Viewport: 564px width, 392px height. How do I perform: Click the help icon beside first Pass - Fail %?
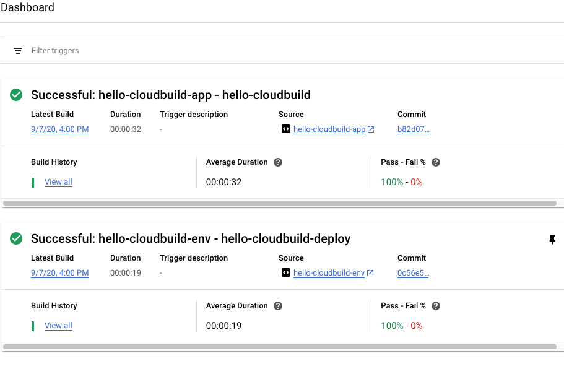(436, 162)
